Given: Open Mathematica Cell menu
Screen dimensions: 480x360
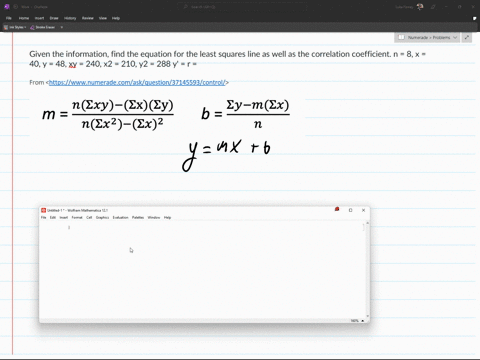Looking at the screenshot, I should tap(89, 218).
